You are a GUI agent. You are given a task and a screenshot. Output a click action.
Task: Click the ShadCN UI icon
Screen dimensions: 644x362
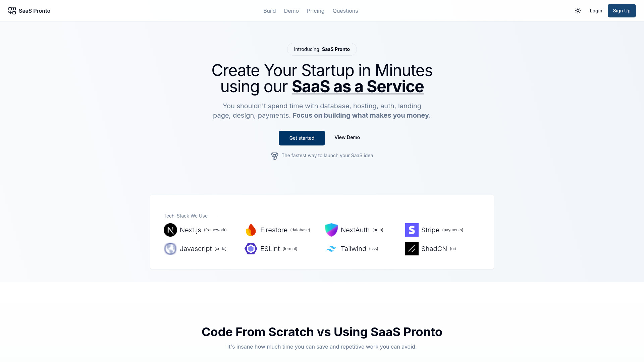pos(411,248)
